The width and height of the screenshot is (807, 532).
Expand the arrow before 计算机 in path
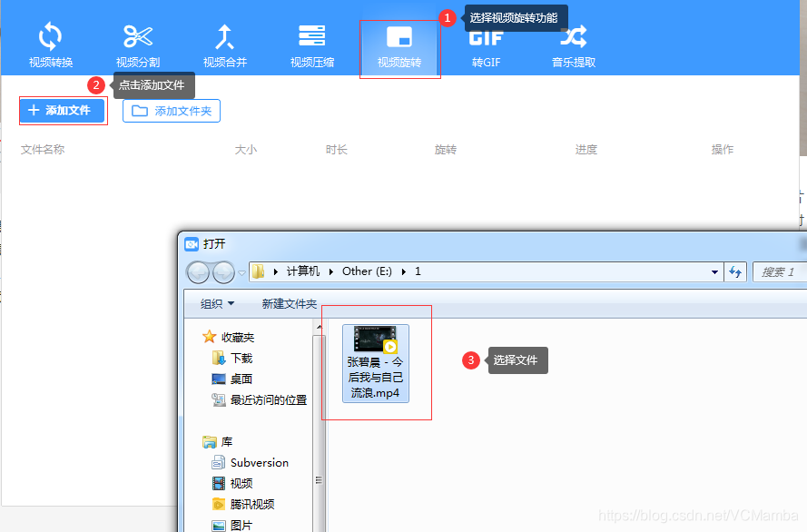(x=276, y=271)
